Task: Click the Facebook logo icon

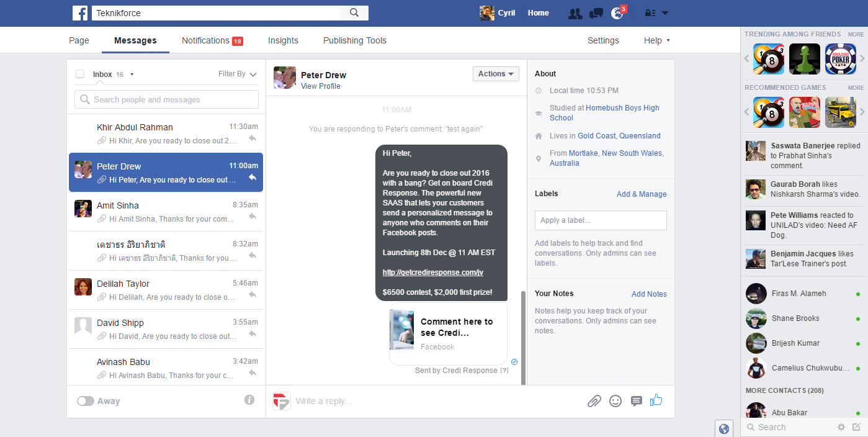Action: click(x=80, y=13)
